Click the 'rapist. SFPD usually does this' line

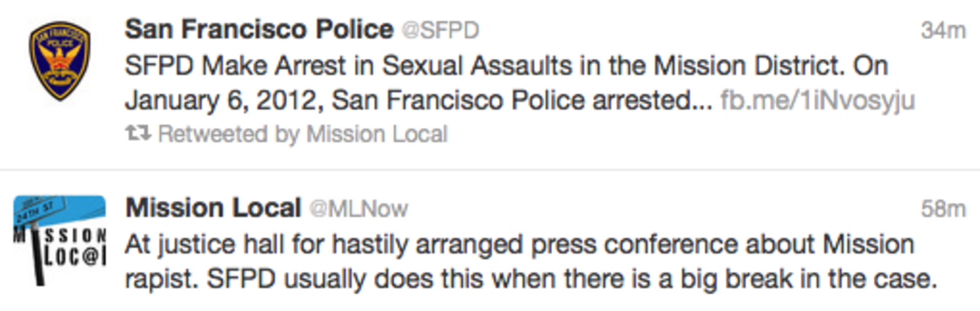[x=531, y=279]
